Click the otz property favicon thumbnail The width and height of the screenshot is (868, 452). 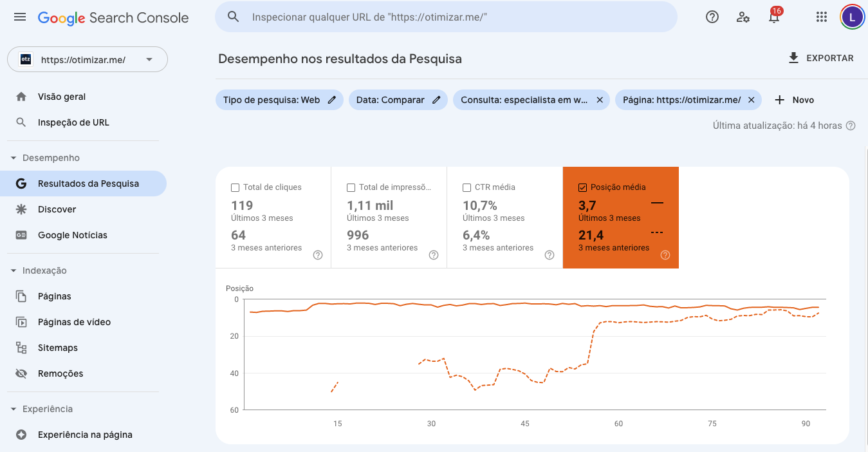pyautogui.click(x=26, y=60)
